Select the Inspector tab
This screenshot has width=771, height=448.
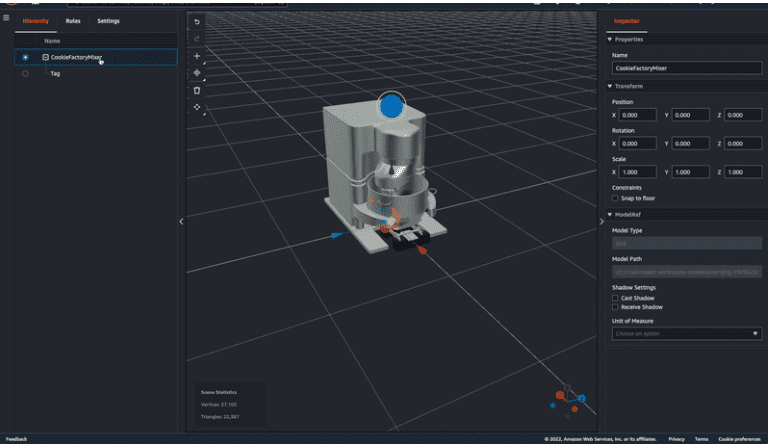(626, 21)
